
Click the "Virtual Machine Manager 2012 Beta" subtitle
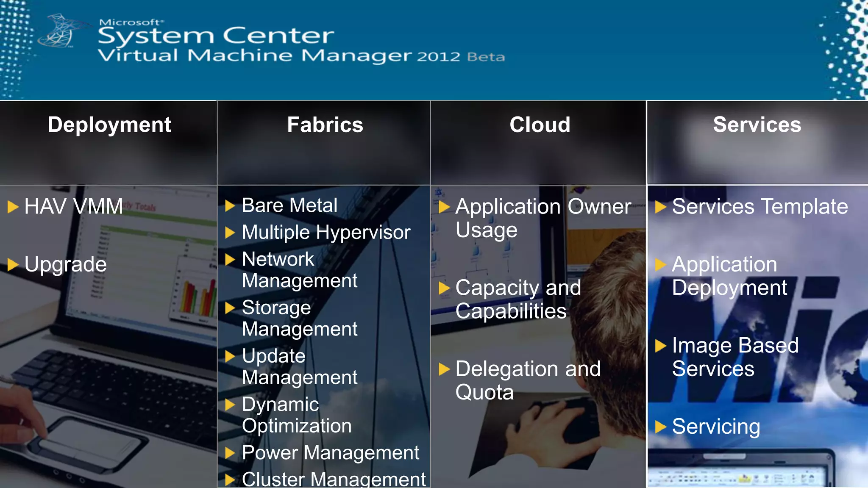[301, 55]
